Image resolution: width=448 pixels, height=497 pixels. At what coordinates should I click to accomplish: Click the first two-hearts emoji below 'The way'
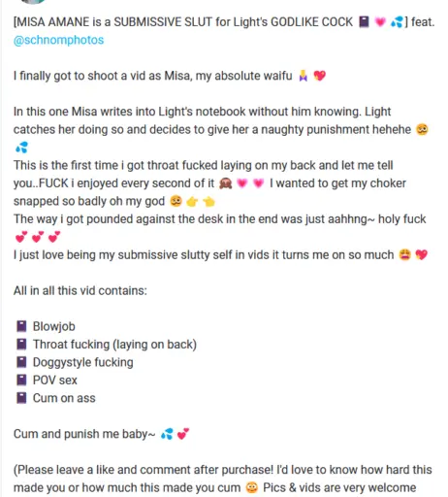[21, 237]
